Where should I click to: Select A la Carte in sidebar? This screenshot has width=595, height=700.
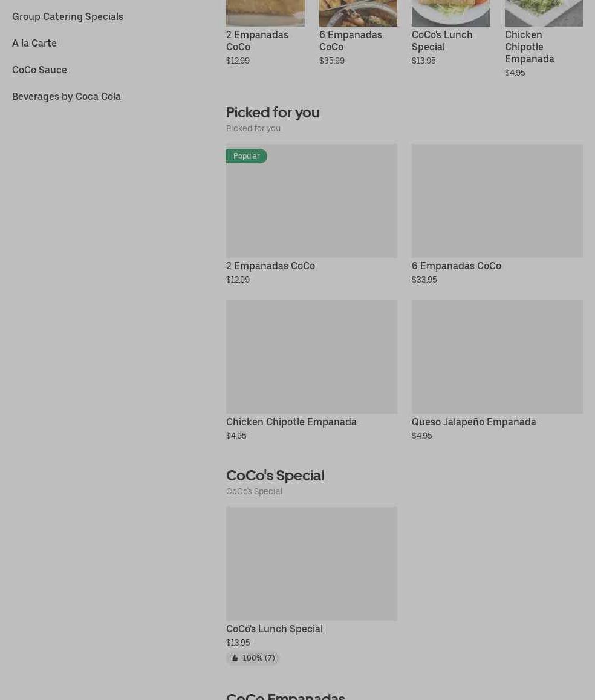(x=34, y=43)
